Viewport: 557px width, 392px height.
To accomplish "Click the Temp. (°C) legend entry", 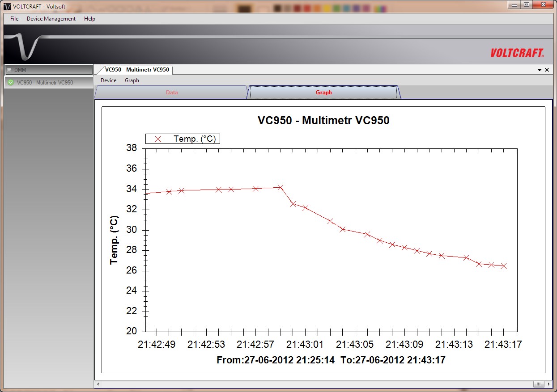I will pyautogui.click(x=183, y=139).
